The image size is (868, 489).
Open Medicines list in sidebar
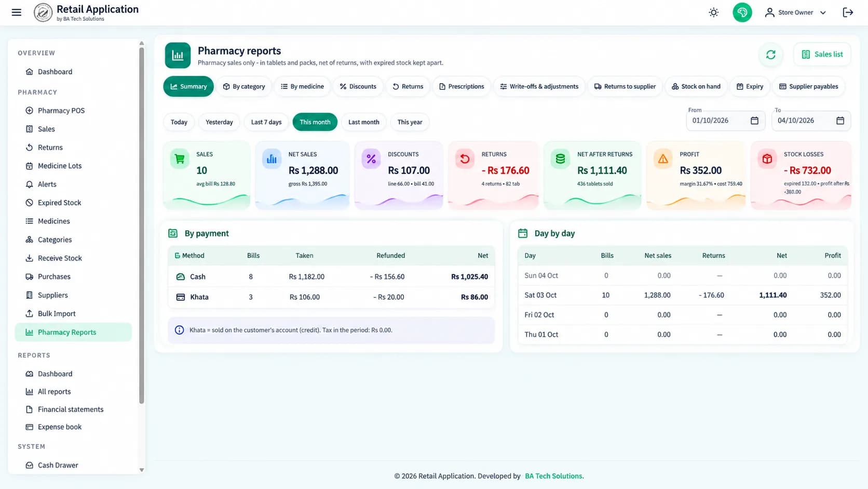[73, 221]
